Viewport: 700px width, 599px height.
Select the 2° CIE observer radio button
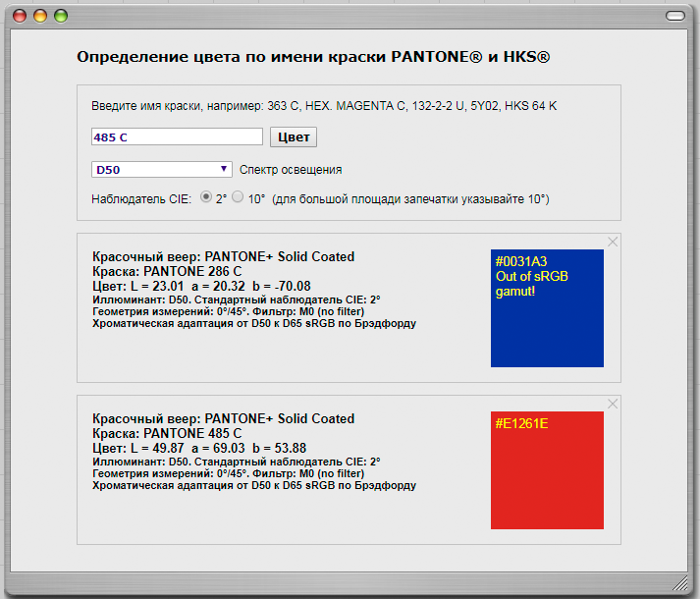(x=206, y=196)
